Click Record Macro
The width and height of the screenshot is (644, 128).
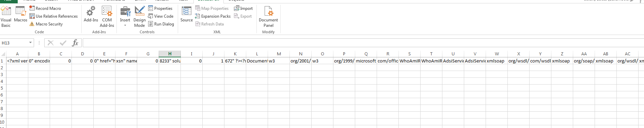pos(45,8)
